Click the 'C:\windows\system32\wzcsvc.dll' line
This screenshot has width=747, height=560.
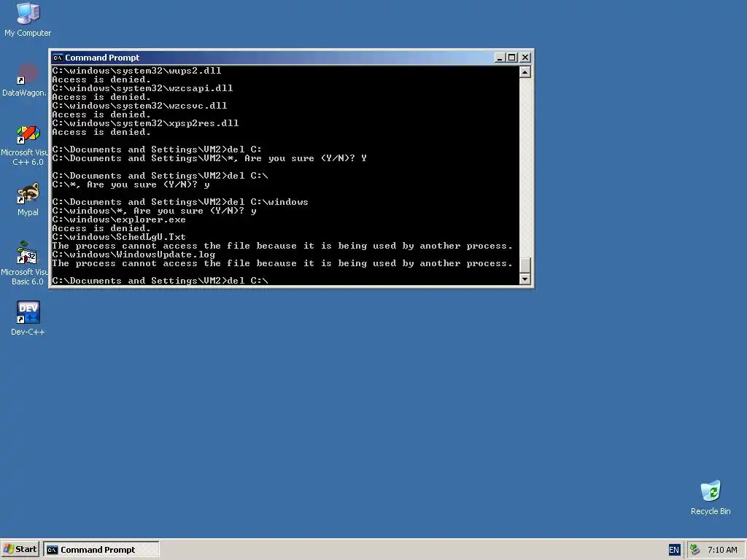click(139, 106)
